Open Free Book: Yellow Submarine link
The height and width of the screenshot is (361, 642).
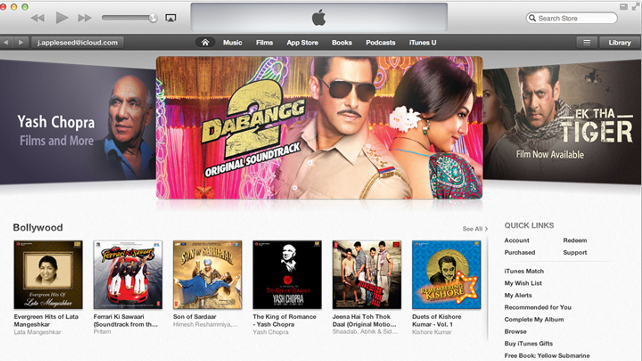(x=547, y=356)
